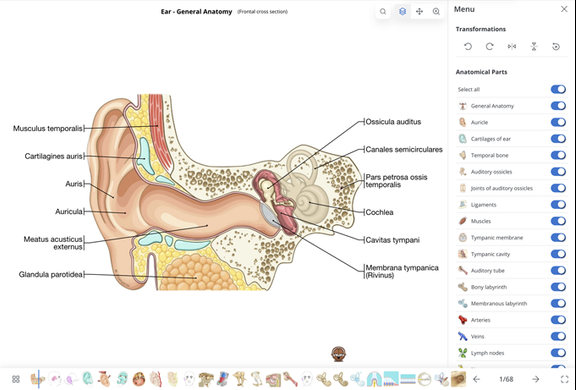This screenshot has height=390, width=576.
Task: Turn off the Arteries toggle
Action: tap(558, 320)
